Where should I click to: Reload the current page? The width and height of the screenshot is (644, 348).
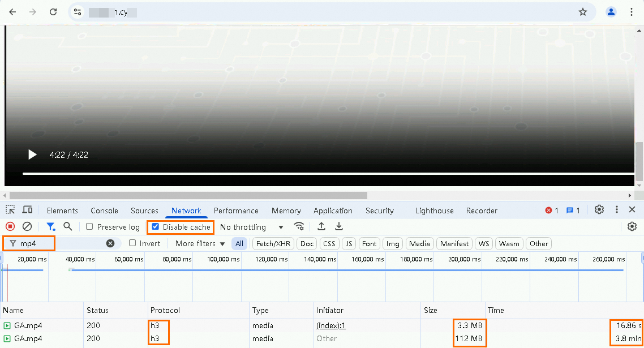[53, 12]
